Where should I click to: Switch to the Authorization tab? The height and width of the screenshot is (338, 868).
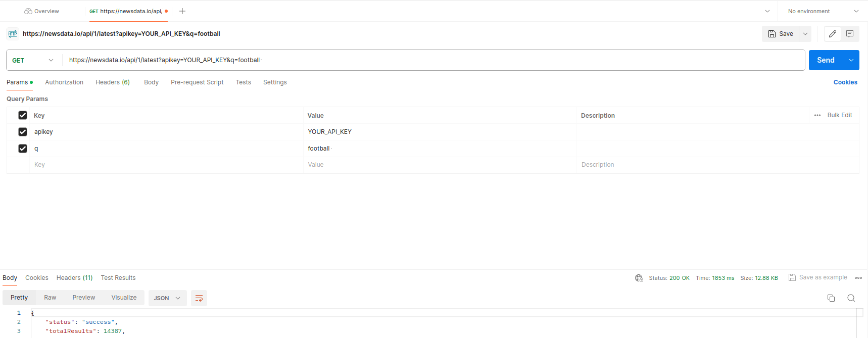point(64,82)
